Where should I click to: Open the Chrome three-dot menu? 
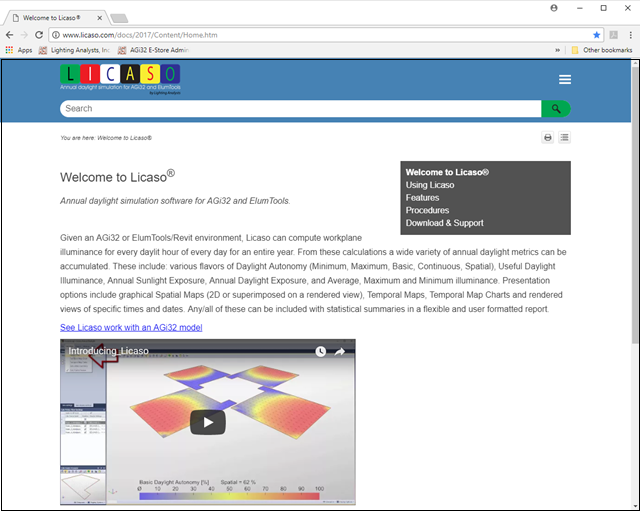pos(629,35)
